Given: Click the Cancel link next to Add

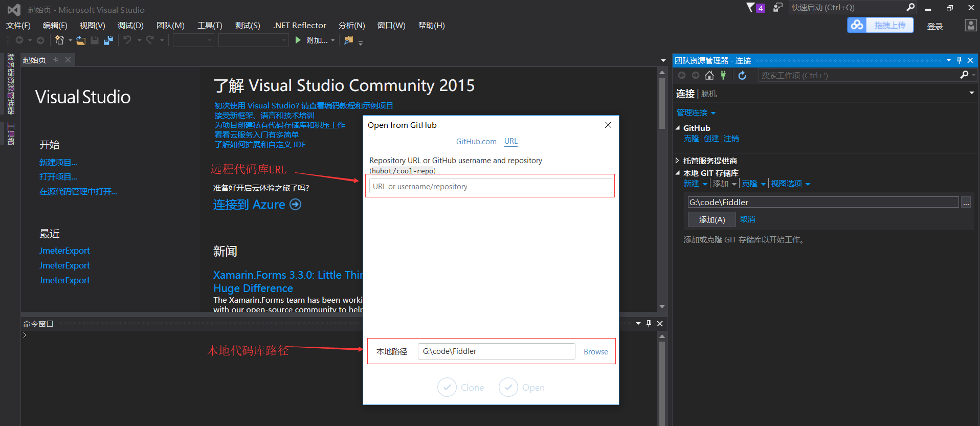Looking at the screenshot, I should pos(748,219).
